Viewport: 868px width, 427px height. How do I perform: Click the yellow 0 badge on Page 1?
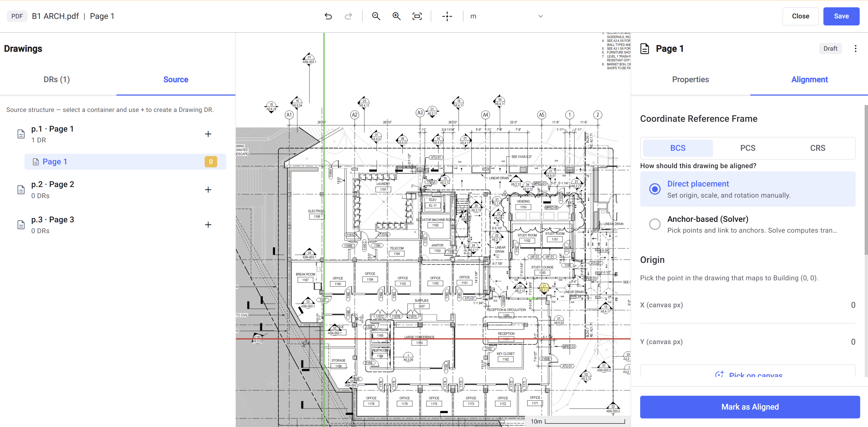tap(211, 162)
